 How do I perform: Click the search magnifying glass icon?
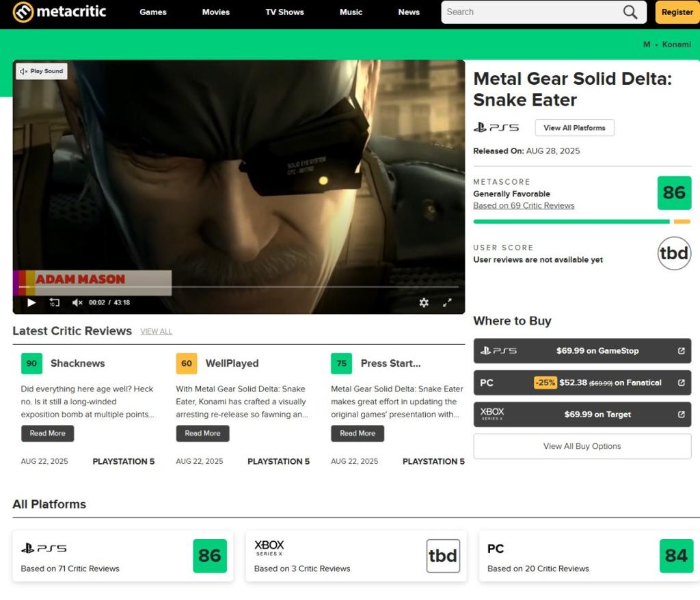630,12
